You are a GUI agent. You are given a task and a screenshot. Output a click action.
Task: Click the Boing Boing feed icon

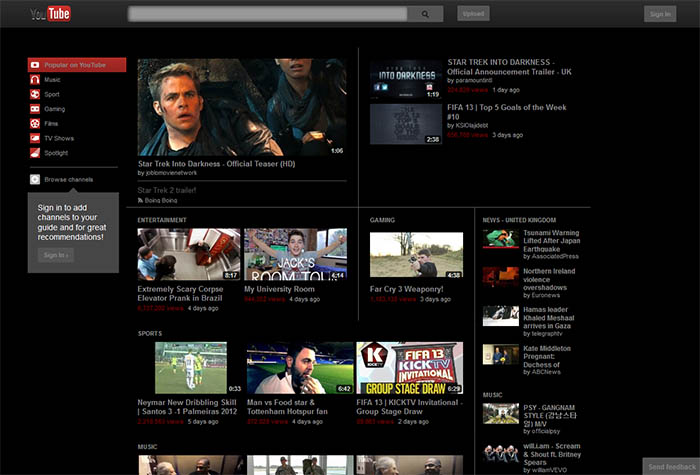[140, 200]
